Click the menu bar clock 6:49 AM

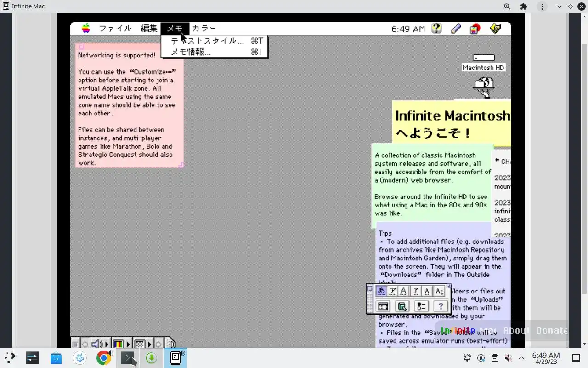408,29
